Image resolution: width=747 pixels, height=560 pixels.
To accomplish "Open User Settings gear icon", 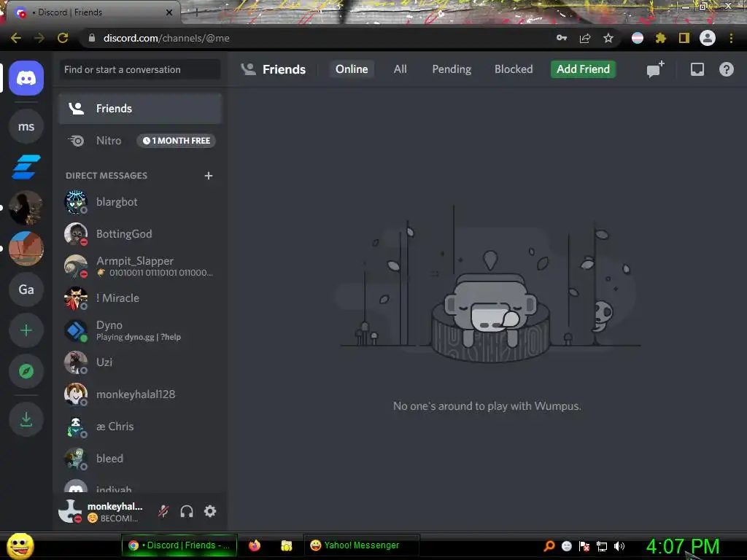I will [210, 511].
